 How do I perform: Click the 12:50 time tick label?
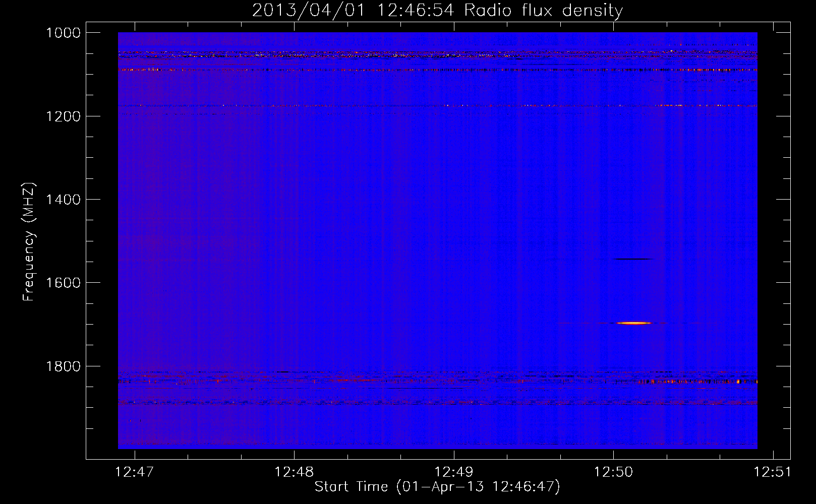pos(613,472)
